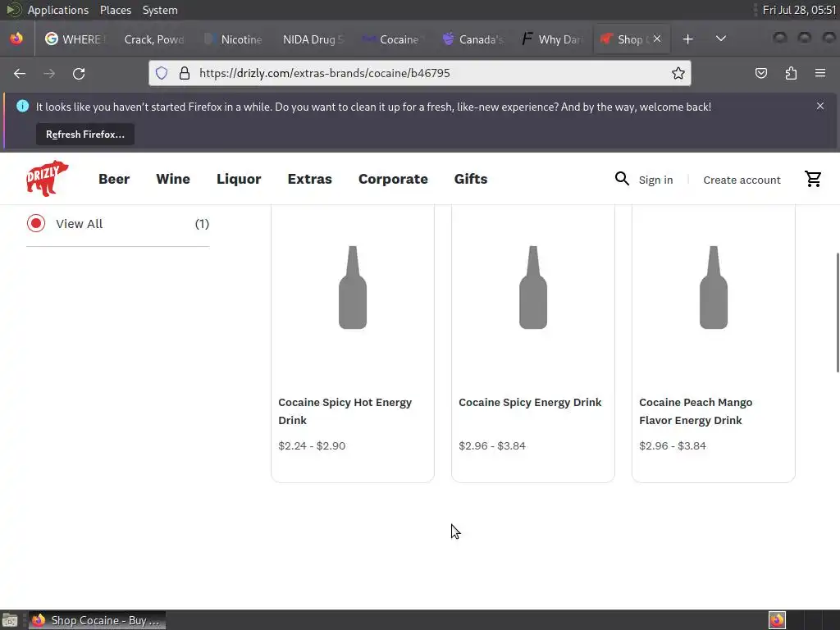
Task: Click the Peach Mango bottle image
Action: pos(714,287)
